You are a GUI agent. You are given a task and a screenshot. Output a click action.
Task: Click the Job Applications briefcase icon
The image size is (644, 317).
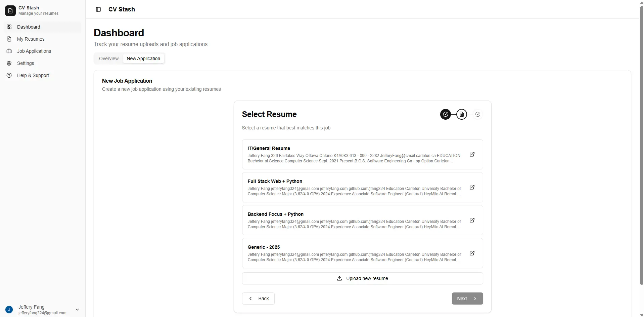(9, 51)
